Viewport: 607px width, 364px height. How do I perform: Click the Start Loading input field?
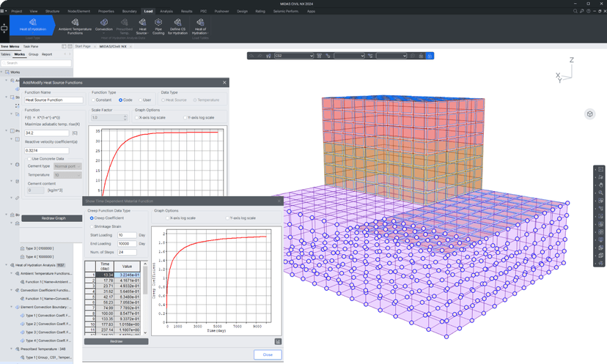click(x=126, y=235)
